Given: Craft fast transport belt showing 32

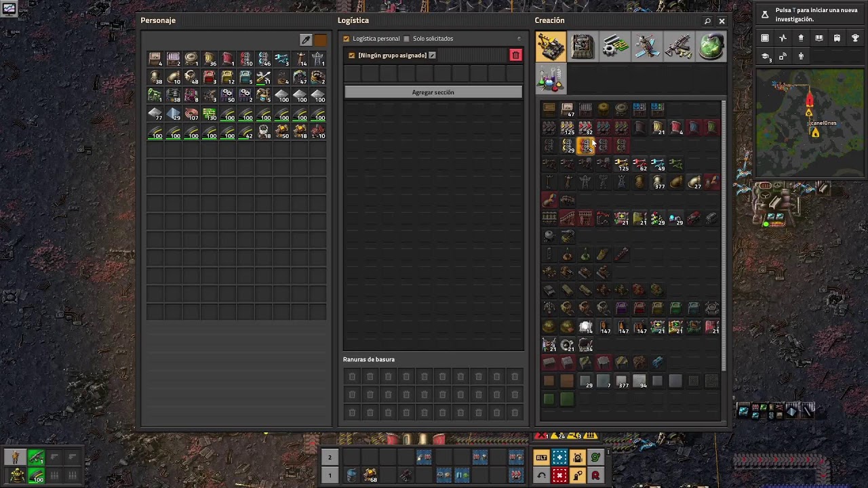Looking at the screenshot, I should 586,127.
